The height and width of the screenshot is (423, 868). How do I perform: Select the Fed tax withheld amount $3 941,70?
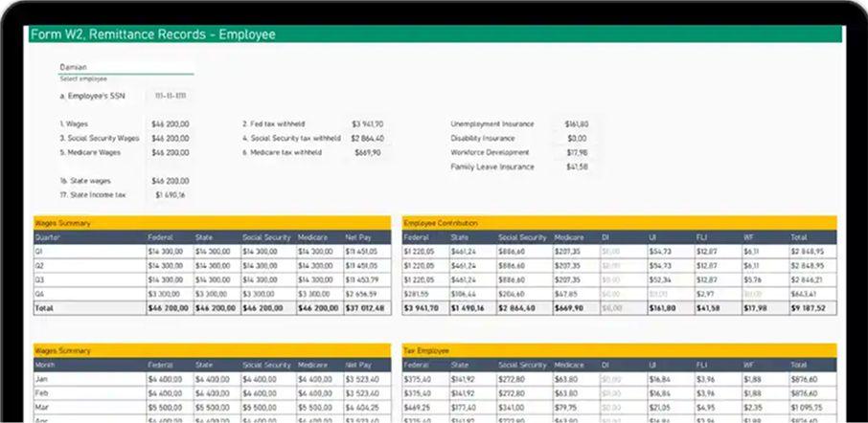[x=368, y=123]
